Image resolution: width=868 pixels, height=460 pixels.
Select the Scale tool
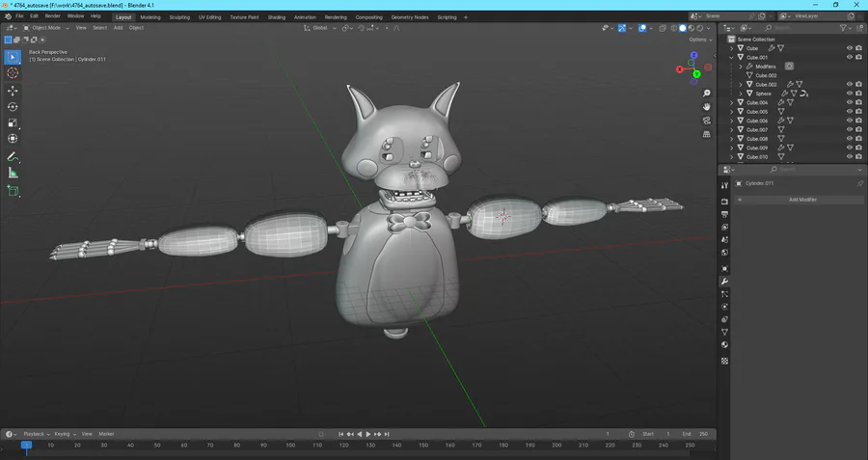tap(13, 122)
